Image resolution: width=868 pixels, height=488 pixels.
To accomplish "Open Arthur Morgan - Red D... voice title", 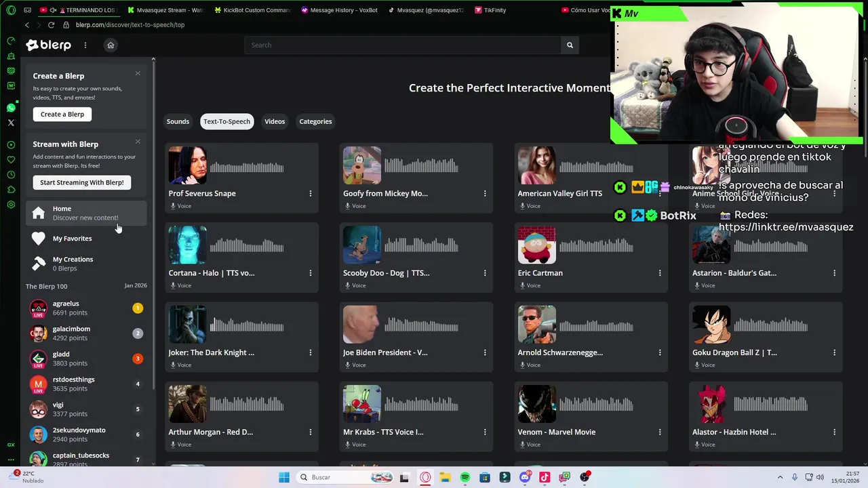I will [210, 432].
